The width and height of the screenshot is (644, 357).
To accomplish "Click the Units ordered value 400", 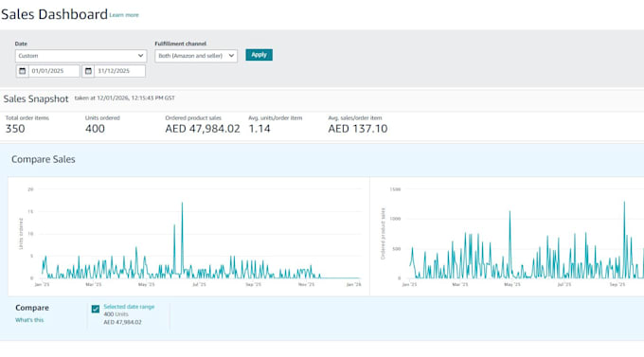I will (x=95, y=129).
